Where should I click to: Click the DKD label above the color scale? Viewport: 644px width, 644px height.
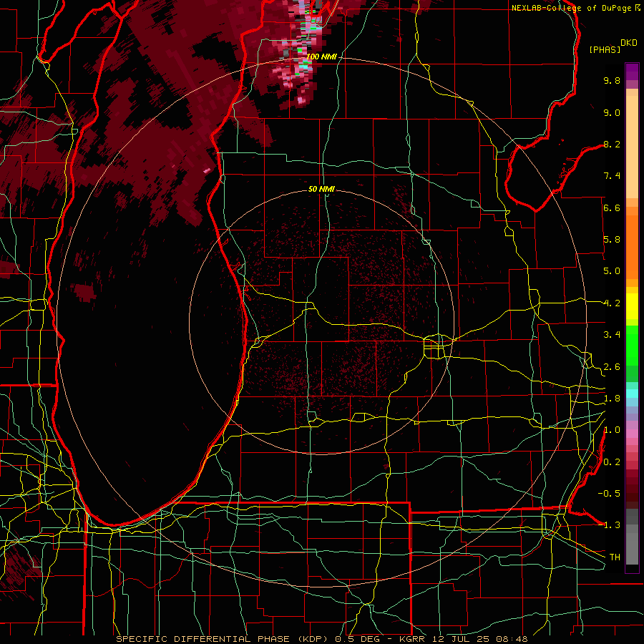coord(629,43)
